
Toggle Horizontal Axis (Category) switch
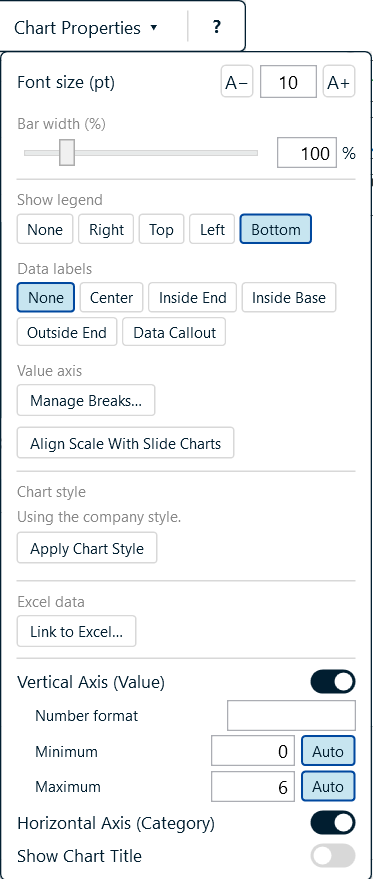(333, 822)
